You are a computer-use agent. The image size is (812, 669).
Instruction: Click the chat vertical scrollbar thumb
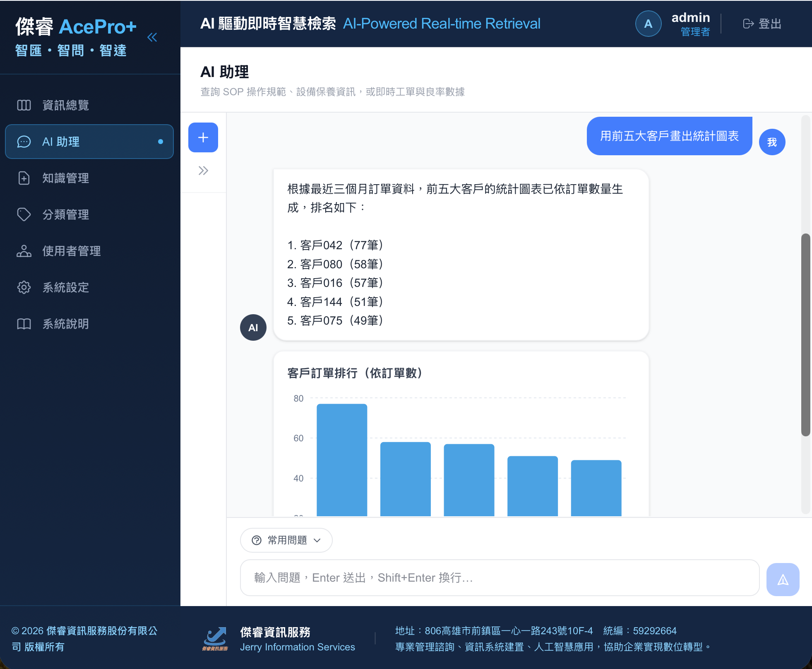[x=805, y=335]
